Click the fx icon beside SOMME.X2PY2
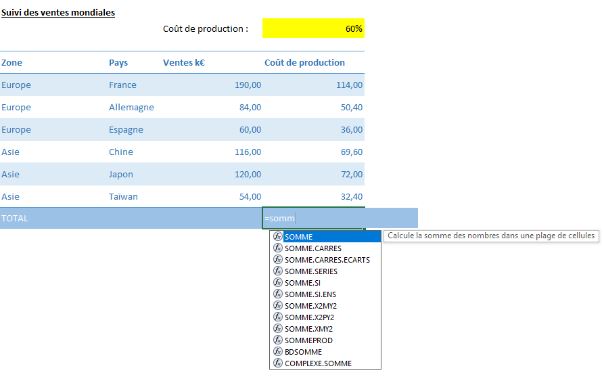 coord(278,317)
